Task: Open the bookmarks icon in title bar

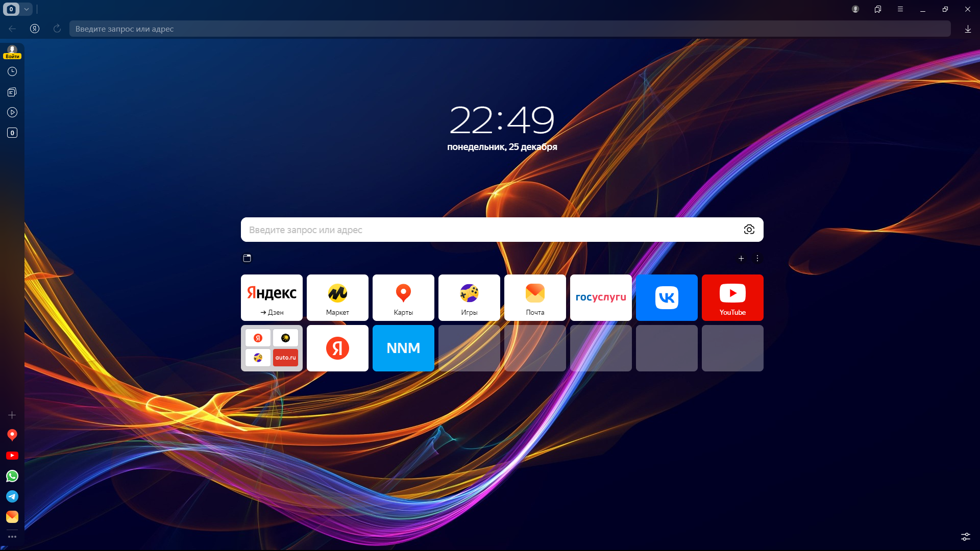Action: tap(878, 9)
